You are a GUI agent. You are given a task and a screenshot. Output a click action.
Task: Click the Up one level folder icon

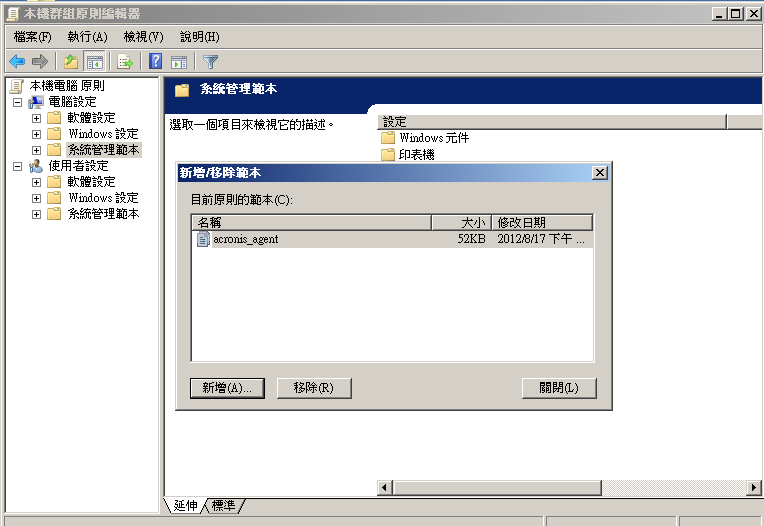71,61
